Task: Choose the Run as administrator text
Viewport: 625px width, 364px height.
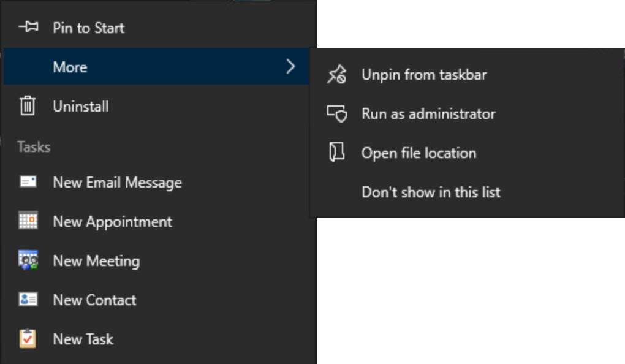Action: tap(428, 114)
